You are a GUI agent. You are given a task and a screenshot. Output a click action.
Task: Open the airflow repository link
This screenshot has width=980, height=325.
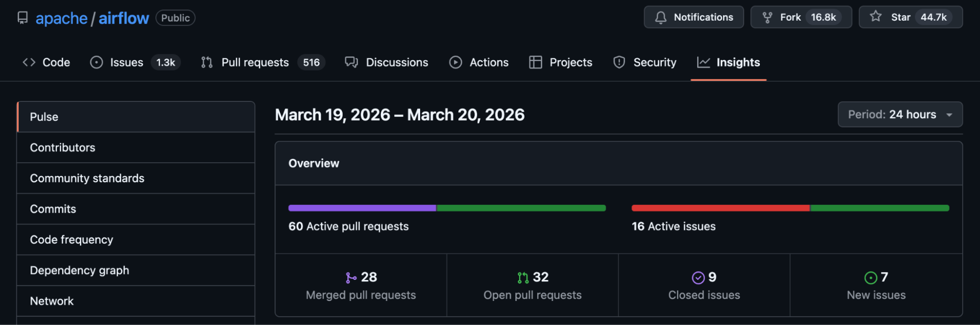click(124, 19)
